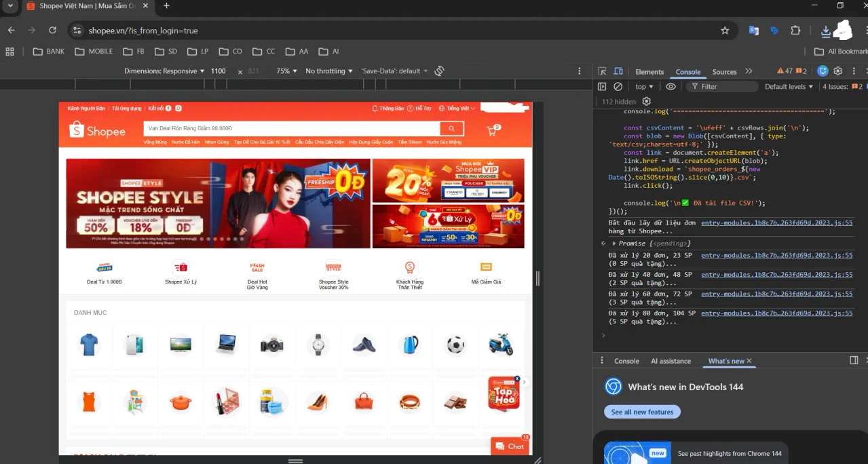868x464 pixels.
Task: Go back to previous page
Action: [x=12, y=31]
